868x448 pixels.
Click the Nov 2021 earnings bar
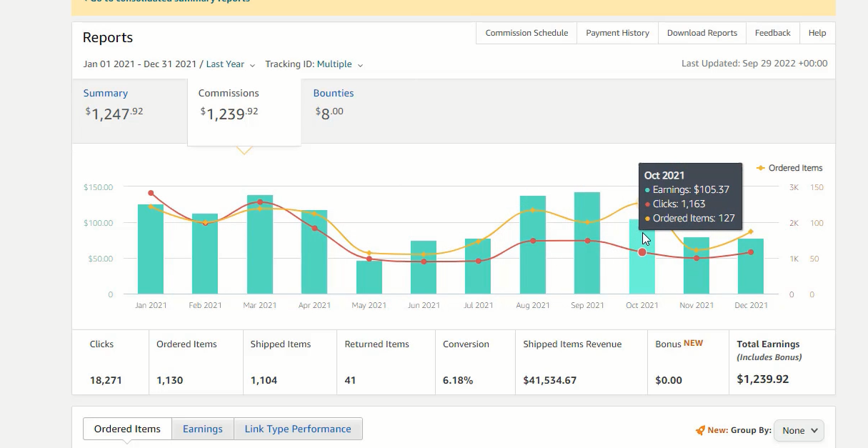tap(697, 266)
